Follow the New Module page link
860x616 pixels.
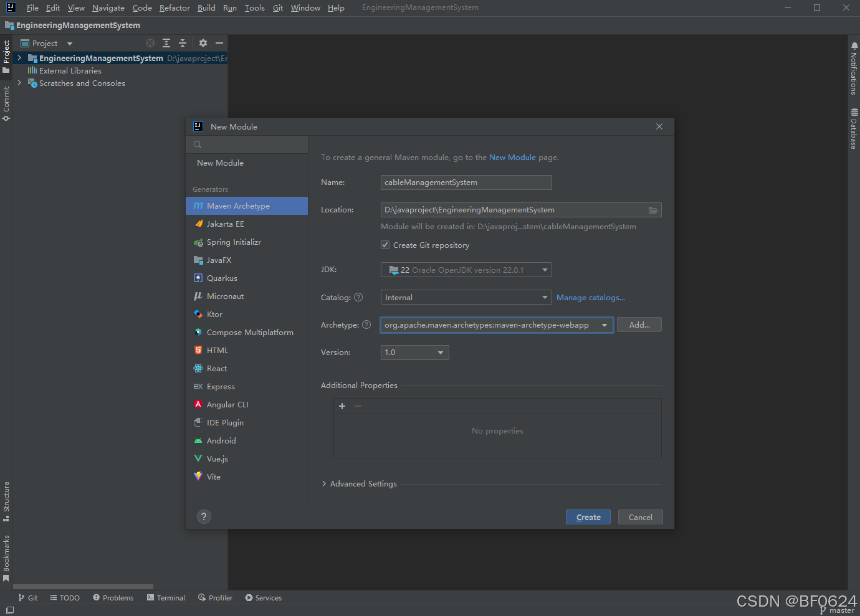512,158
